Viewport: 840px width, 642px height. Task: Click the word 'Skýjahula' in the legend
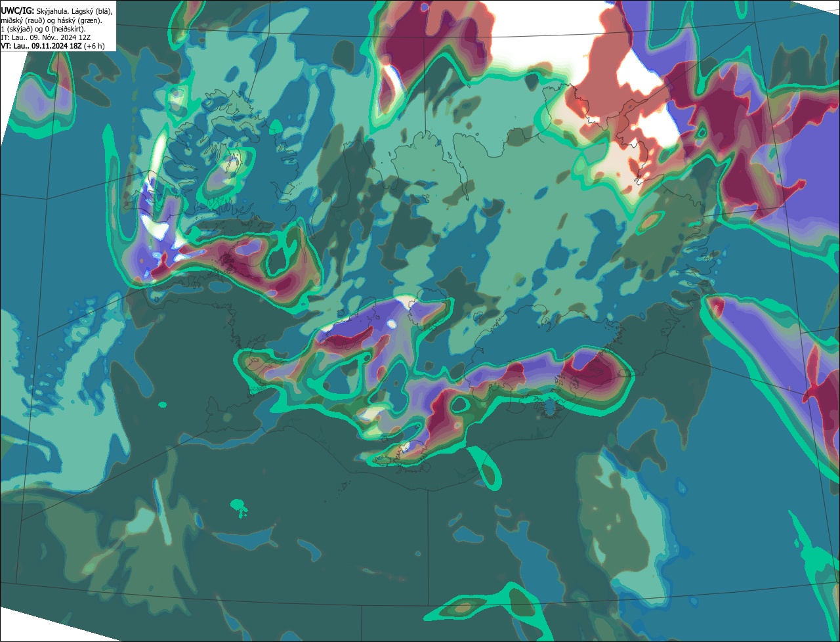pyautogui.click(x=53, y=11)
